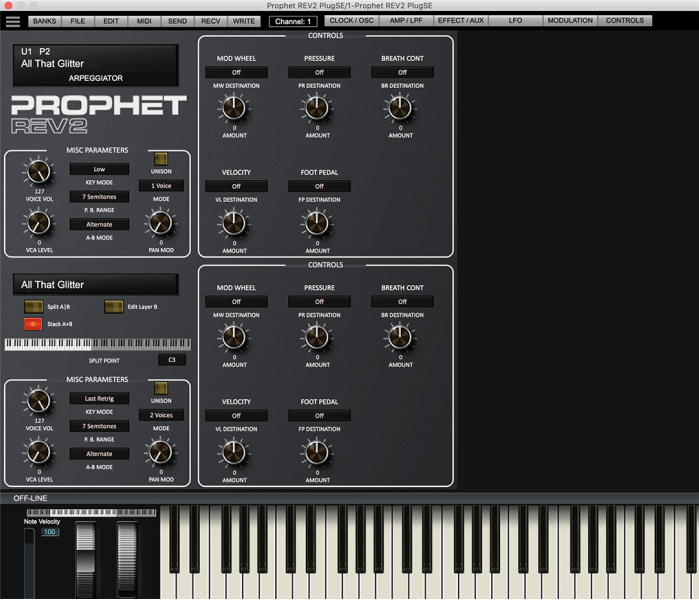Click the Note Velocity value 100

[50, 532]
